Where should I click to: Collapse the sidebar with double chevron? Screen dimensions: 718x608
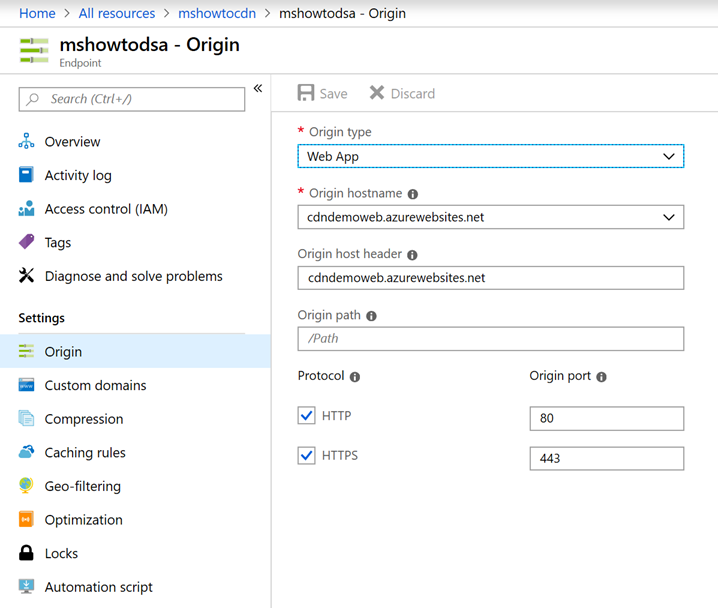pyautogui.click(x=258, y=88)
